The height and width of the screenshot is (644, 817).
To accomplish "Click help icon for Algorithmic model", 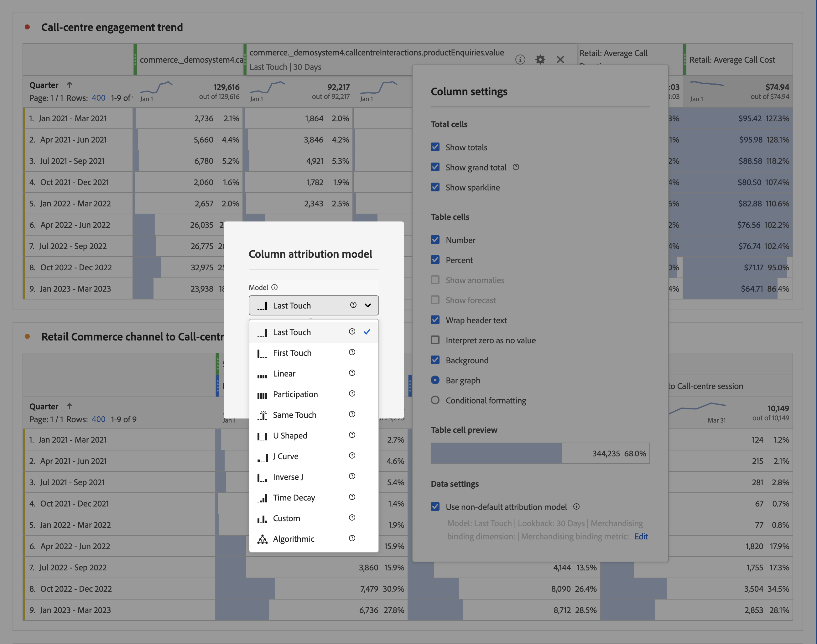I will pos(352,538).
